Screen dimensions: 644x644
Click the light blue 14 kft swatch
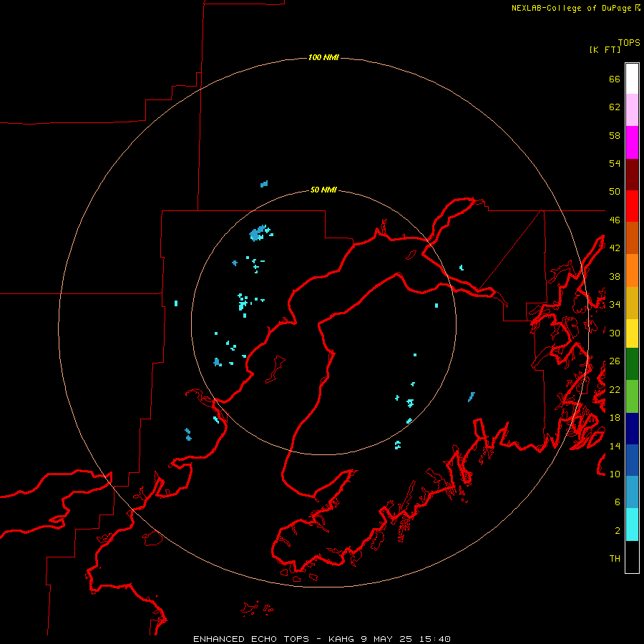632,492
